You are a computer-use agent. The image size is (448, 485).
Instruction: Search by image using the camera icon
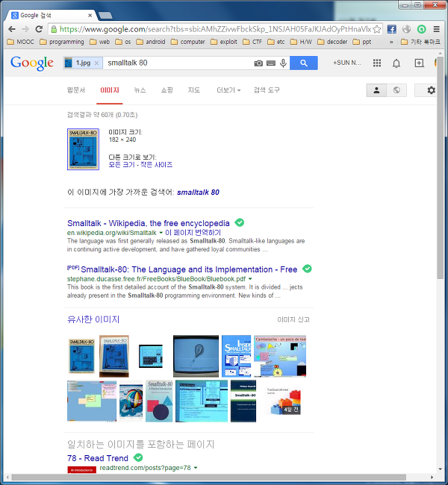pos(258,63)
